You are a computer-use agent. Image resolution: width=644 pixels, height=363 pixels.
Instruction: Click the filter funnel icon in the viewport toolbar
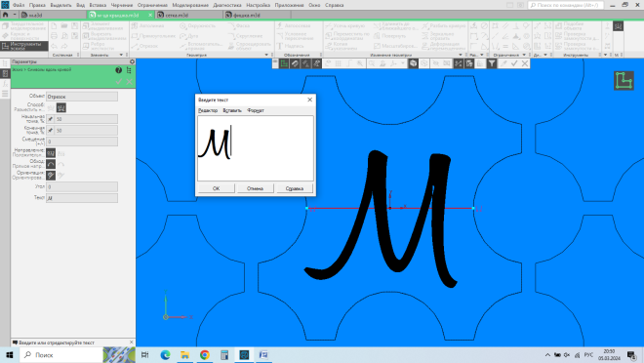coord(492,63)
